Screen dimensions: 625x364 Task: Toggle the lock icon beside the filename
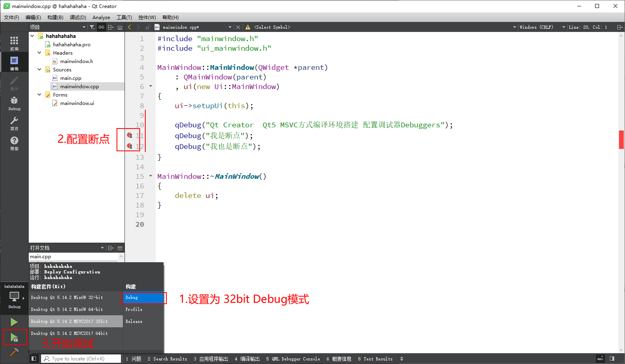pos(147,27)
